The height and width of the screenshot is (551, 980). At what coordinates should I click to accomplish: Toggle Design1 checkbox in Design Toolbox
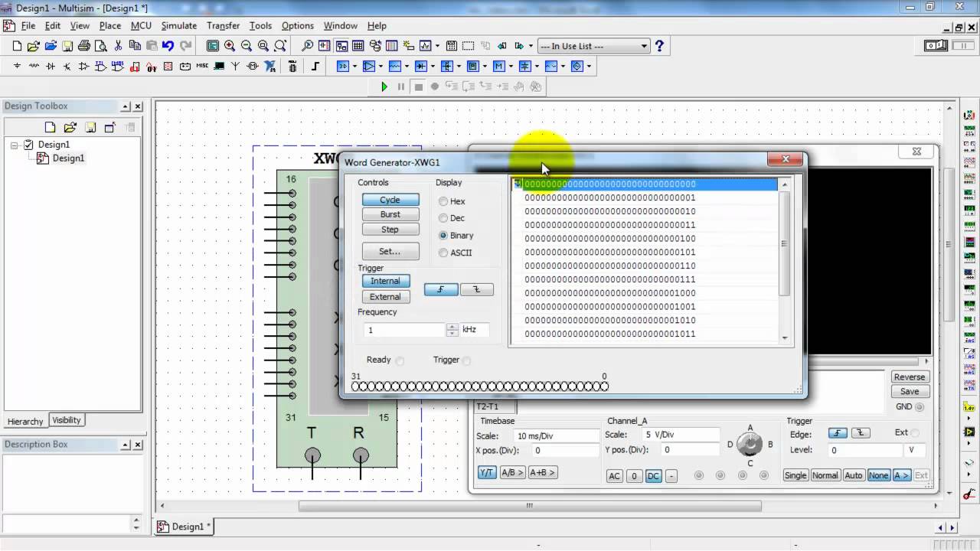click(x=28, y=144)
